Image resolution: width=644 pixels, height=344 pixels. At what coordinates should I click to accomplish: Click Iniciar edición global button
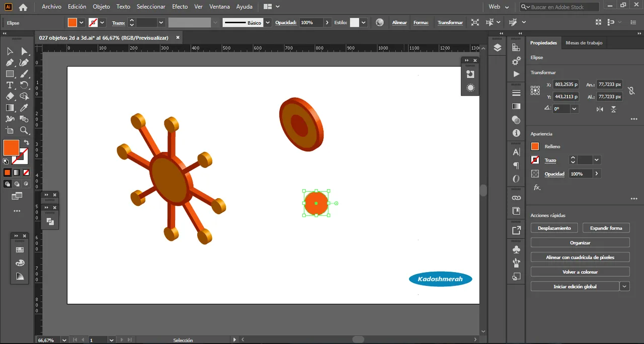(x=575, y=286)
